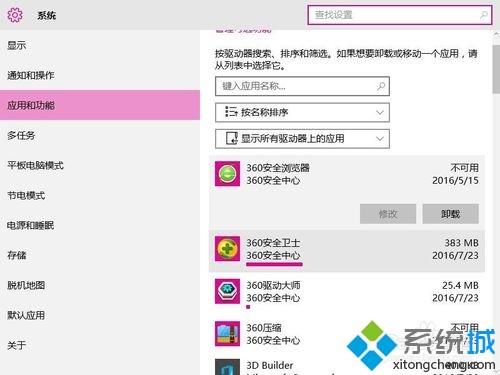Click into the 键入应用名称 filter field
Viewport: 500px width, 375px height.
(302, 86)
